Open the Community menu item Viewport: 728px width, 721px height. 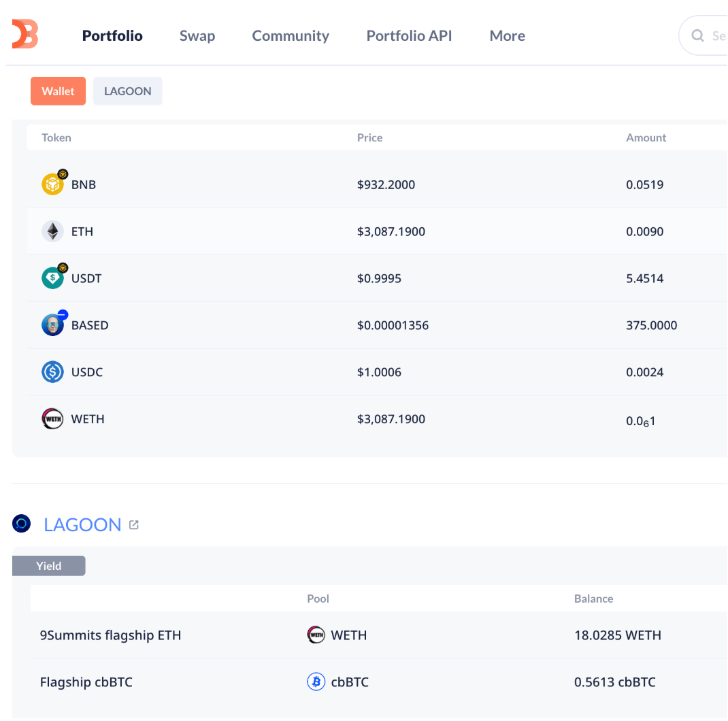point(291,36)
